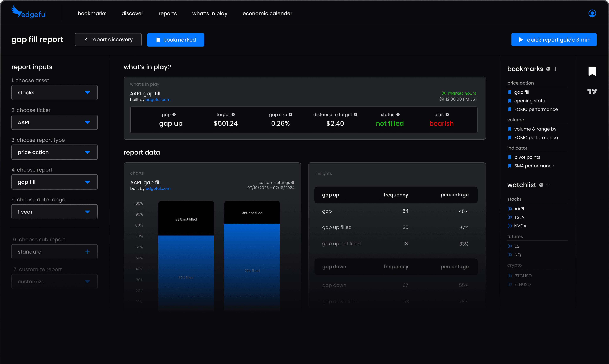This screenshot has height=364, width=609.
Task: Toggle the opening stats bookmark icon
Action: click(x=510, y=101)
